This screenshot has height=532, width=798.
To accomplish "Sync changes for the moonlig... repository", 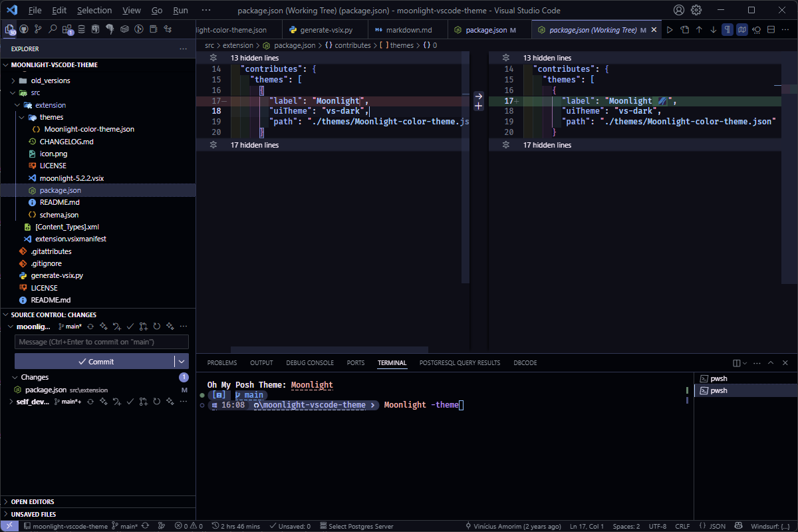I will pyautogui.click(x=90, y=327).
